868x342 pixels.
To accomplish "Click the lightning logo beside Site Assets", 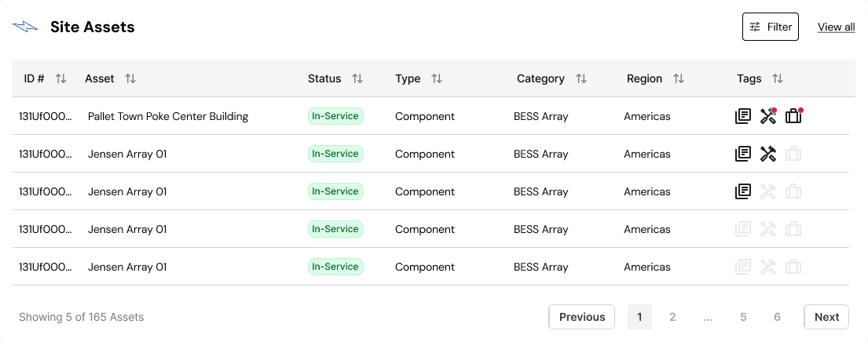I will coord(25,27).
